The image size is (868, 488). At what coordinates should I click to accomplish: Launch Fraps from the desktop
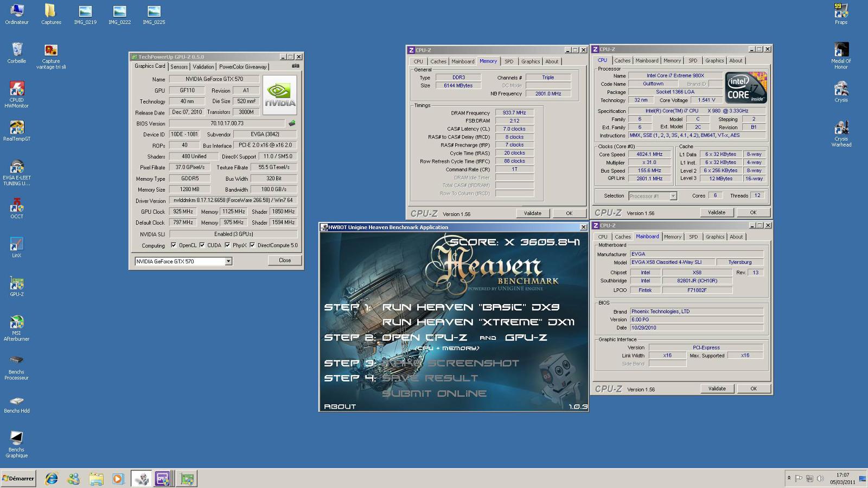(x=841, y=14)
